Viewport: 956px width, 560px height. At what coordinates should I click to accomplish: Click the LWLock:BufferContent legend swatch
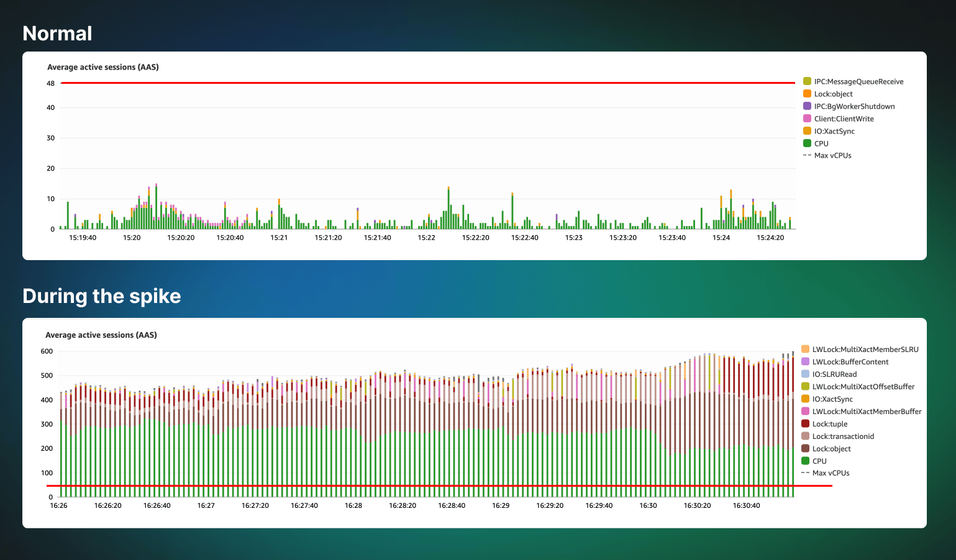[805, 362]
